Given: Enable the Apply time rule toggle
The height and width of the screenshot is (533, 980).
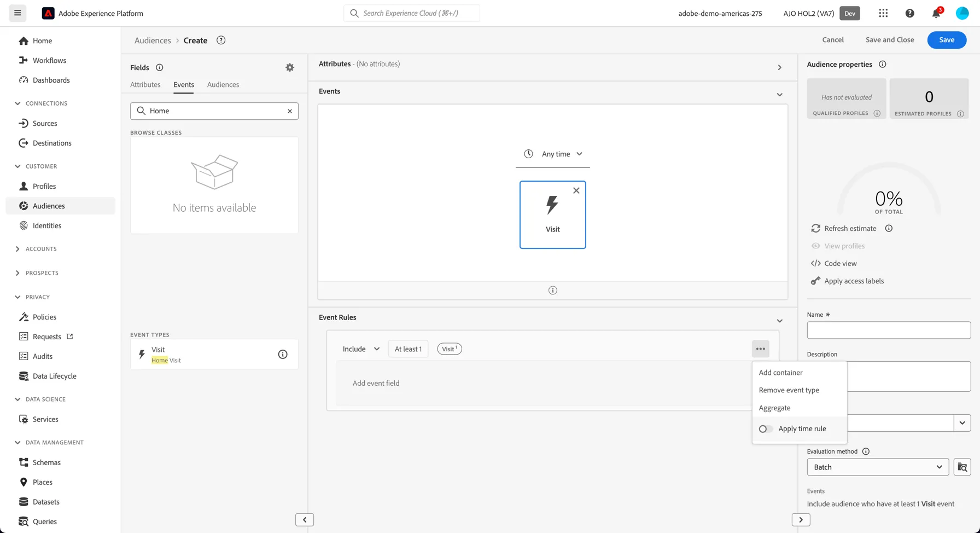Looking at the screenshot, I should point(766,429).
